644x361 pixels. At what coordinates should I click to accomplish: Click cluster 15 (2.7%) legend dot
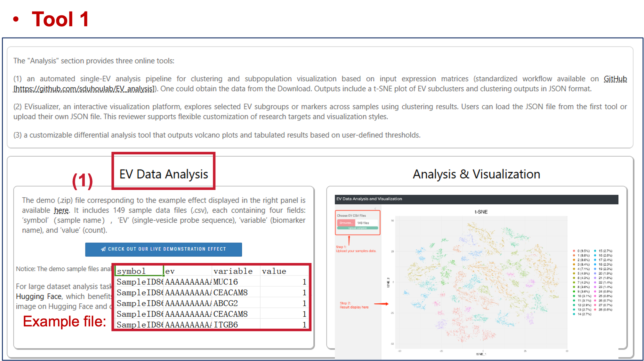coord(595,251)
